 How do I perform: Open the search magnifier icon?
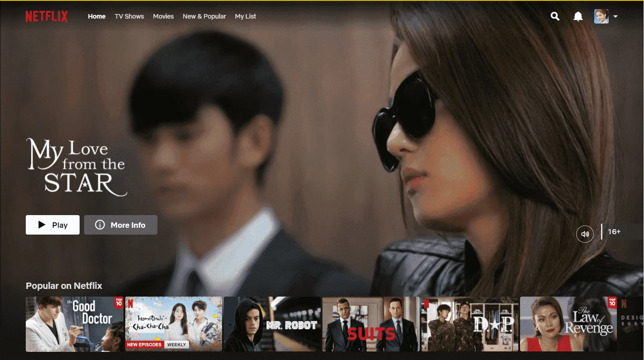pos(555,16)
